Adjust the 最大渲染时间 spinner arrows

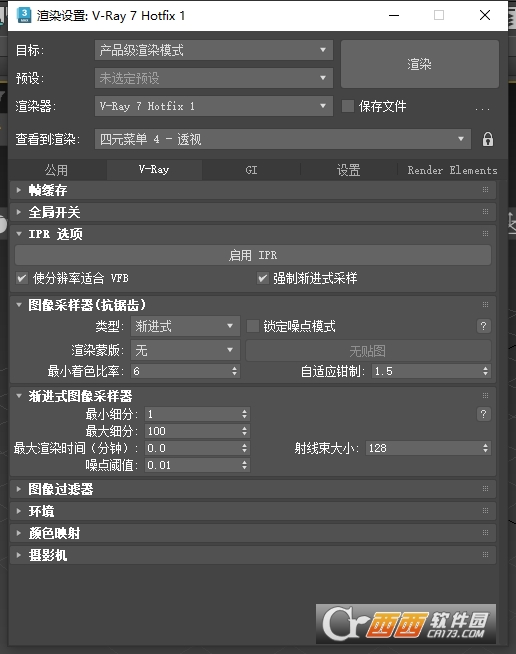(x=244, y=448)
